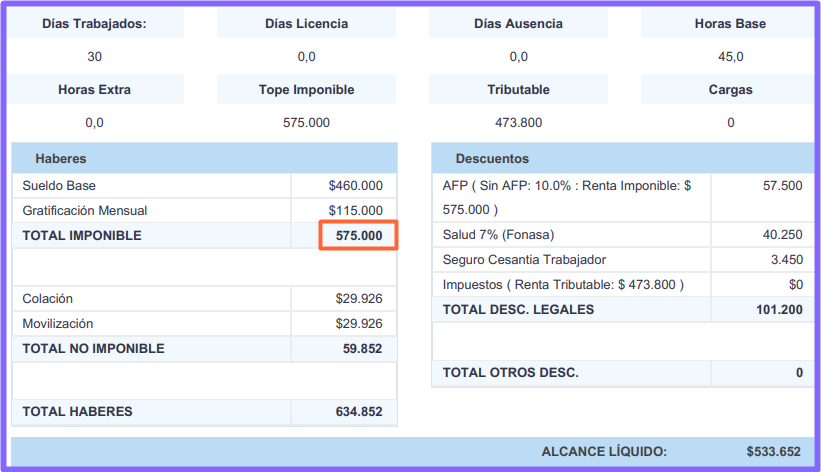Select the 'Descuentos' section title
This screenshot has height=472, width=821.
(492, 159)
